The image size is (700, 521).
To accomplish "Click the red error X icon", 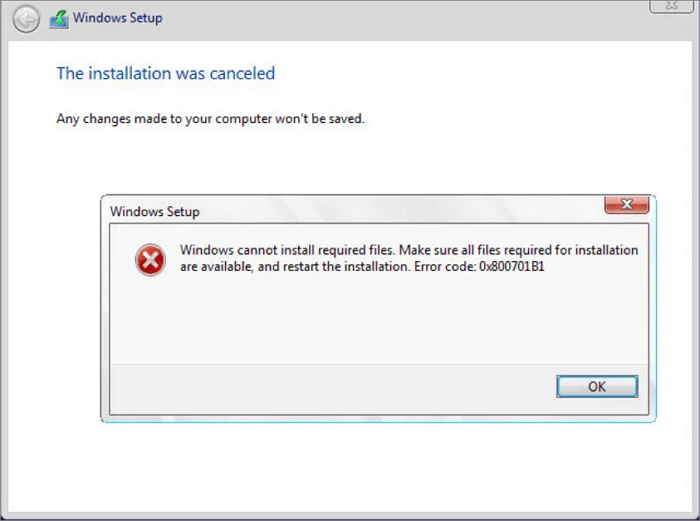I will pyautogui.click(x=150, y=261).
